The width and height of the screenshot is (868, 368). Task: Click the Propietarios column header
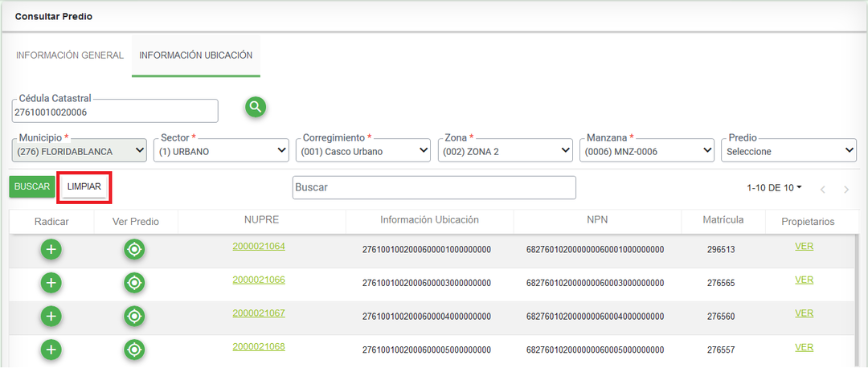tap(808, 221)
